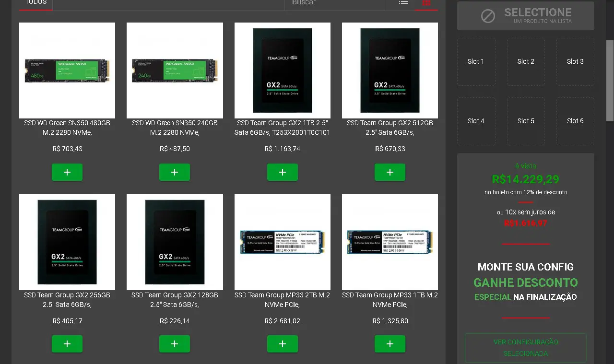Open SSD Team Group MP33 1TB title link
Viewport: 614px width, 364px height.
coord(390,300)
